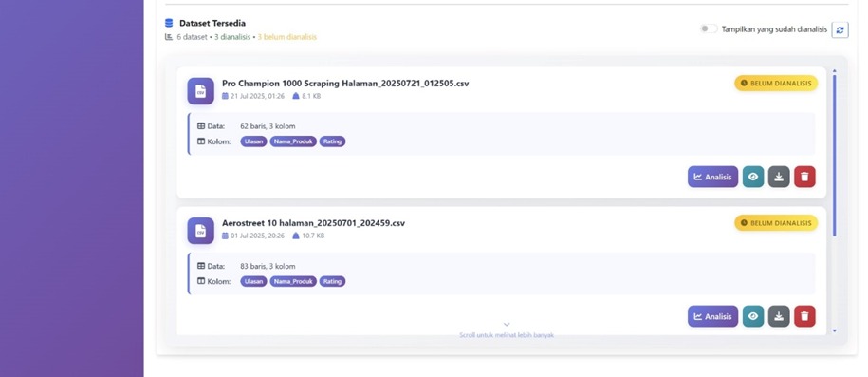Delete the Aerostreet dataset

pos(804,316)
